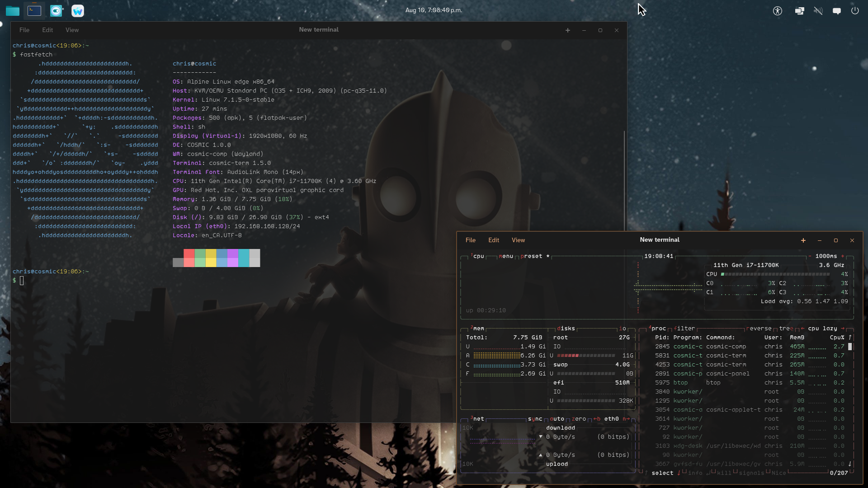Increase btop update interval with plus
The image size is (868, 488).
tap(843, 256)
